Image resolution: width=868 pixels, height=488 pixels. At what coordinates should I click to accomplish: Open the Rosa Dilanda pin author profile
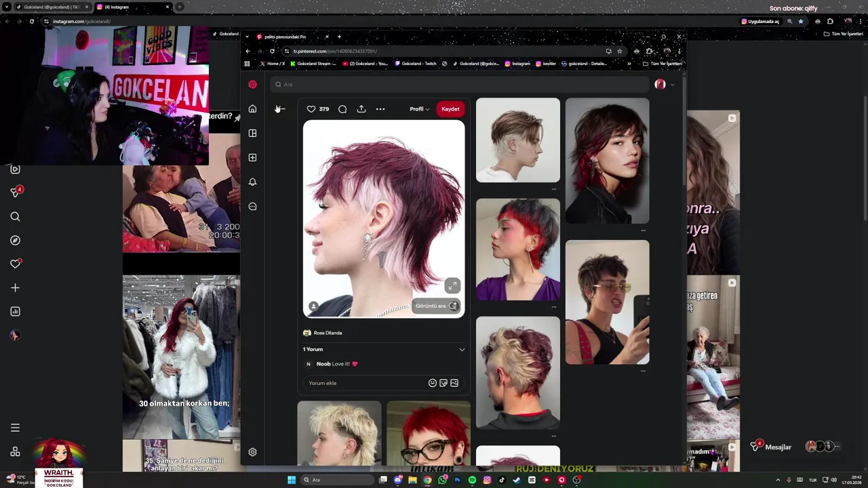(328, 333)
